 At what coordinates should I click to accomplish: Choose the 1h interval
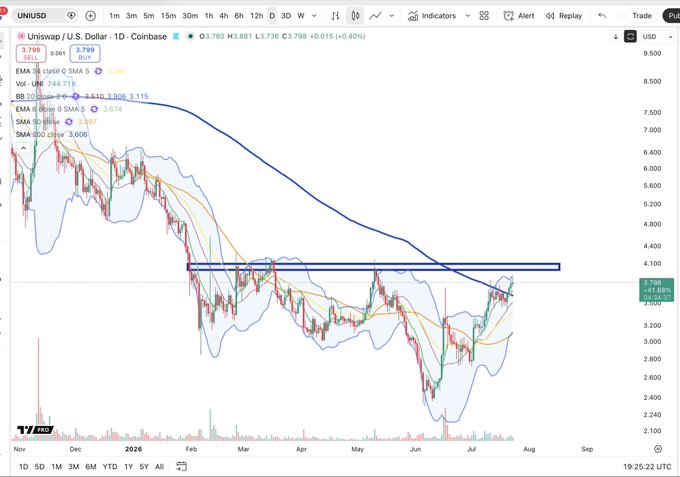[x=209, y=16]
